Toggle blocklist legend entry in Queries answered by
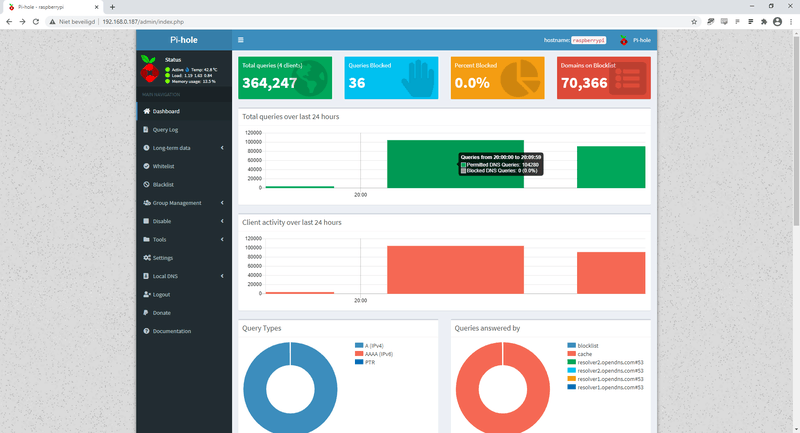This screenshot has height=433, width=800. pyautogui.click(x=583, y=346)
